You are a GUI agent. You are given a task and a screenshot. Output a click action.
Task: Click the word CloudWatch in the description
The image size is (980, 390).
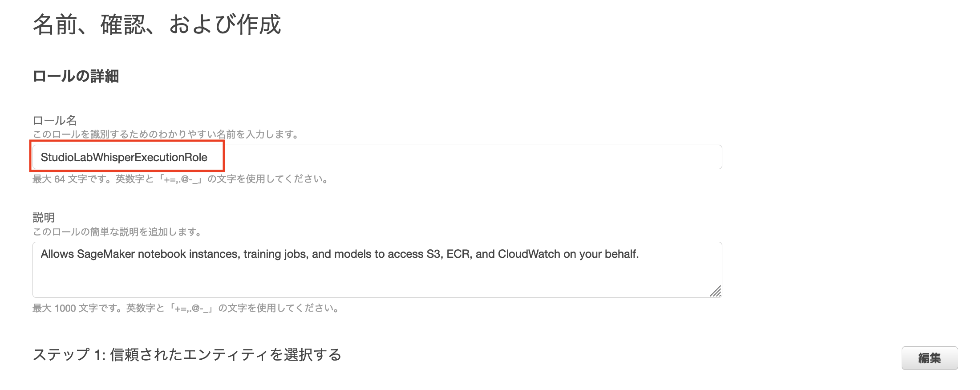click(529, 254)
